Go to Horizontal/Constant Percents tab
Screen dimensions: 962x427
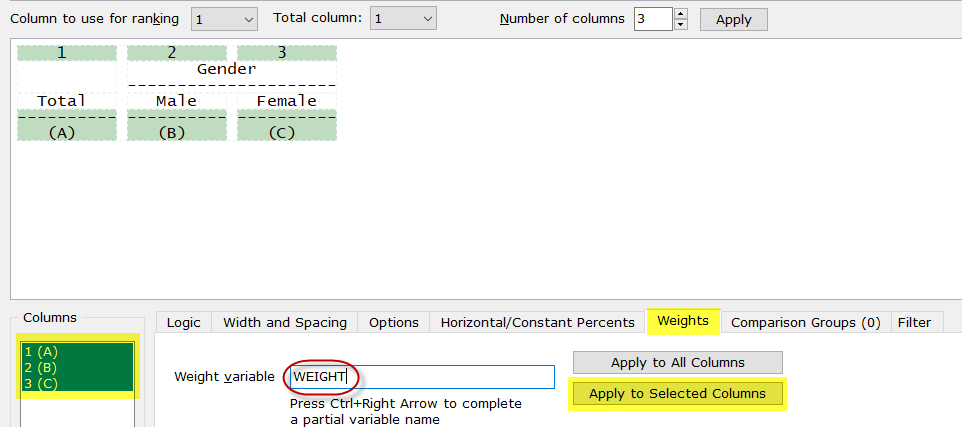point(537,322)
